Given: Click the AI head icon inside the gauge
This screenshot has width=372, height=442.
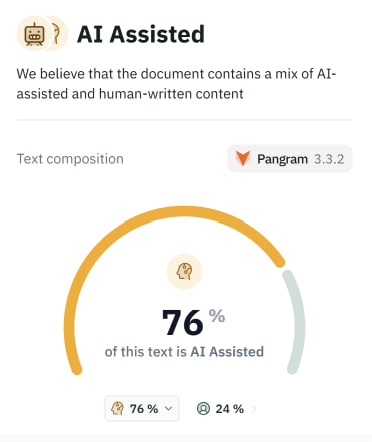Looking at the screenshot, I should (184, 271).
